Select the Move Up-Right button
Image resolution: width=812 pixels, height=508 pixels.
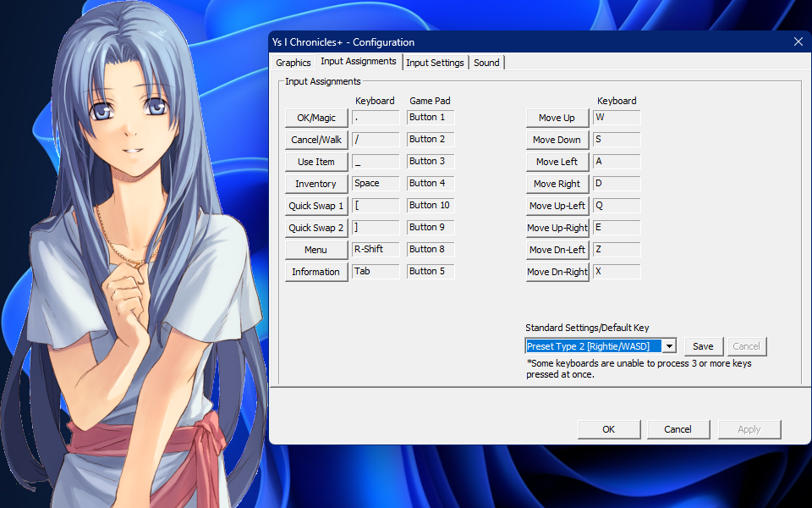pyautogui.click(x=557, y=228)
